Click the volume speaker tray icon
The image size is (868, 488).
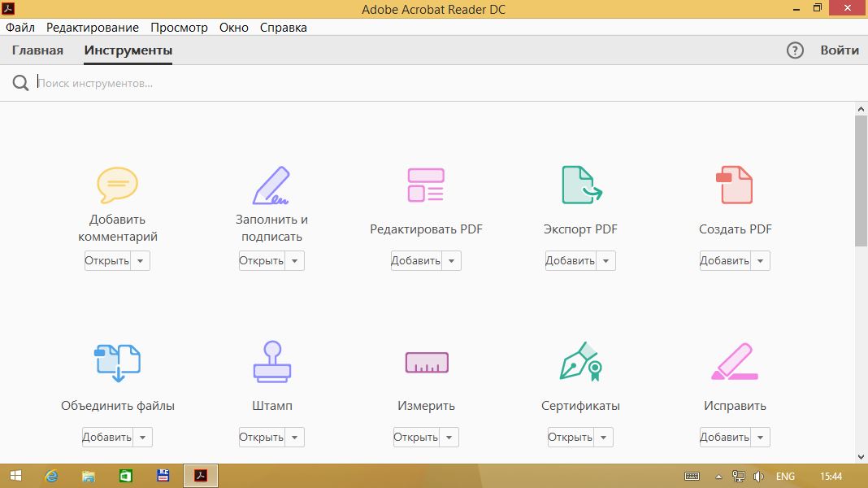point(758,477)
